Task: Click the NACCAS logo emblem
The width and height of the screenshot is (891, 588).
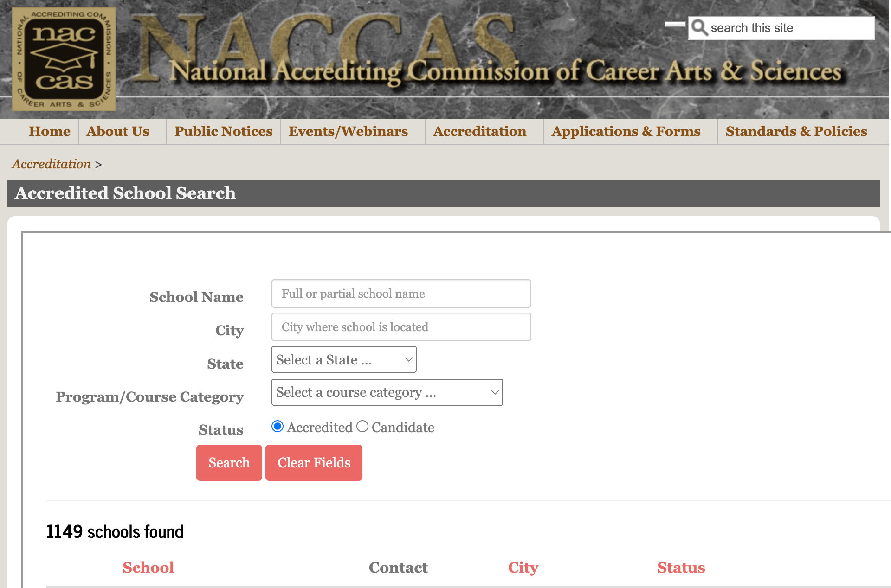Action: [64, 59]
